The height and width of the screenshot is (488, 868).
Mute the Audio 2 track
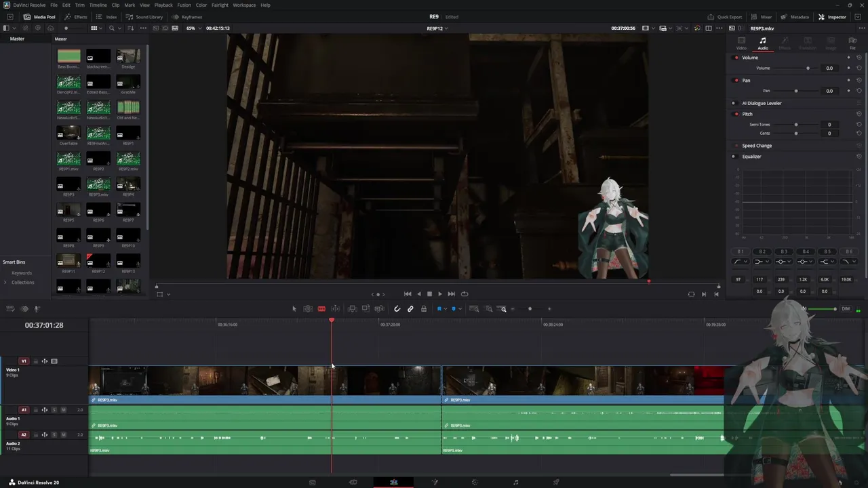[64, 435]
